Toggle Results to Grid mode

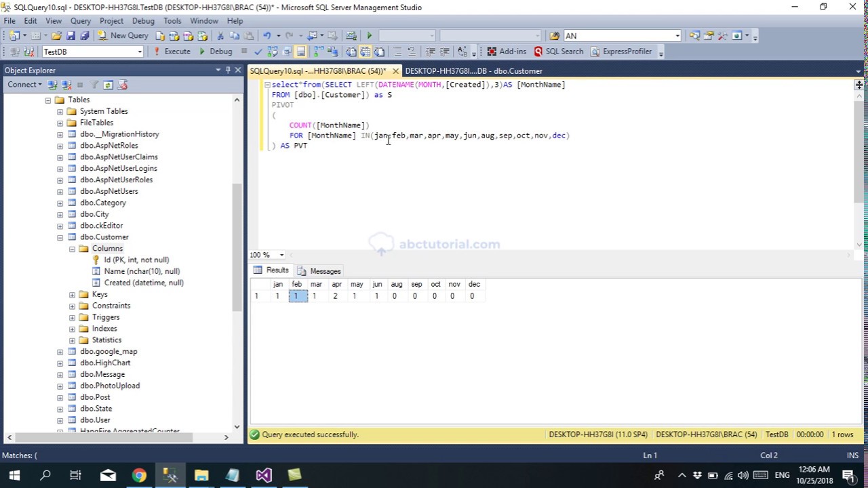coord(365,52)
